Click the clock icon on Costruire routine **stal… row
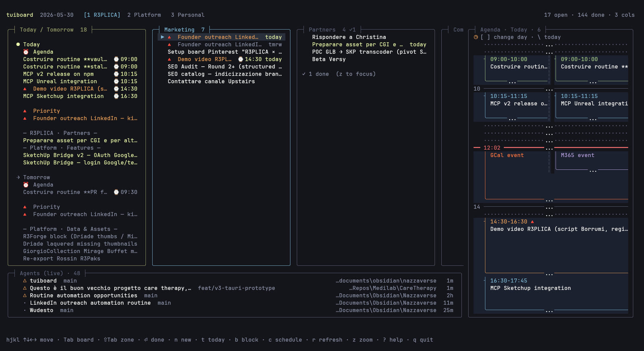 coord(116,67)
